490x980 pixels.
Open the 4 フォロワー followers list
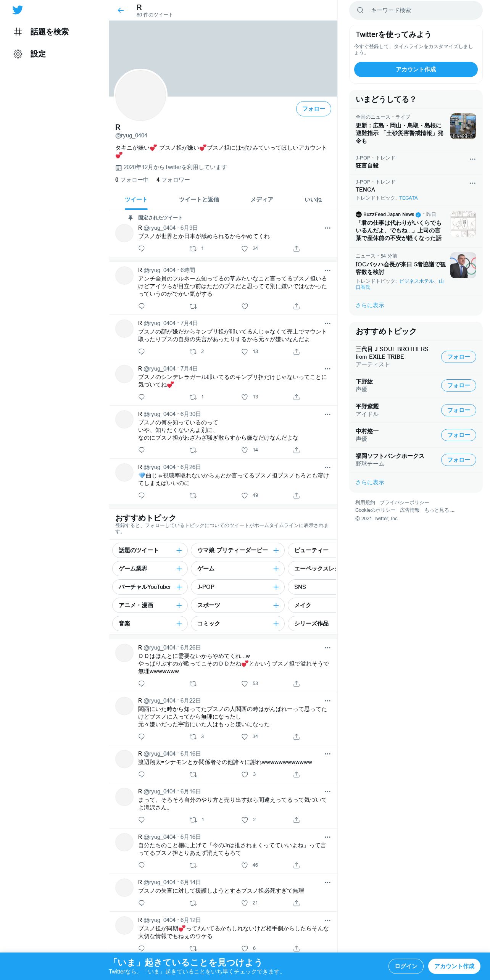[173, 180]
